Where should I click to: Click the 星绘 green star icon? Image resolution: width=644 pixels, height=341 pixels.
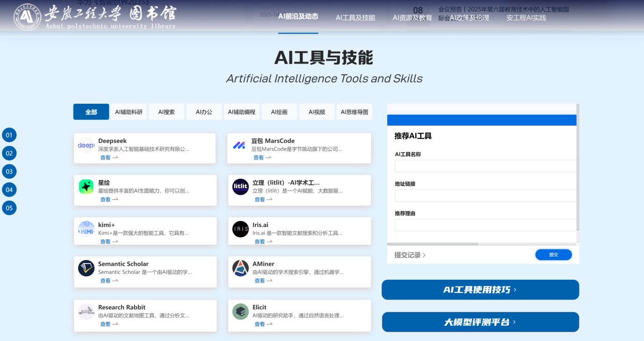86,187
